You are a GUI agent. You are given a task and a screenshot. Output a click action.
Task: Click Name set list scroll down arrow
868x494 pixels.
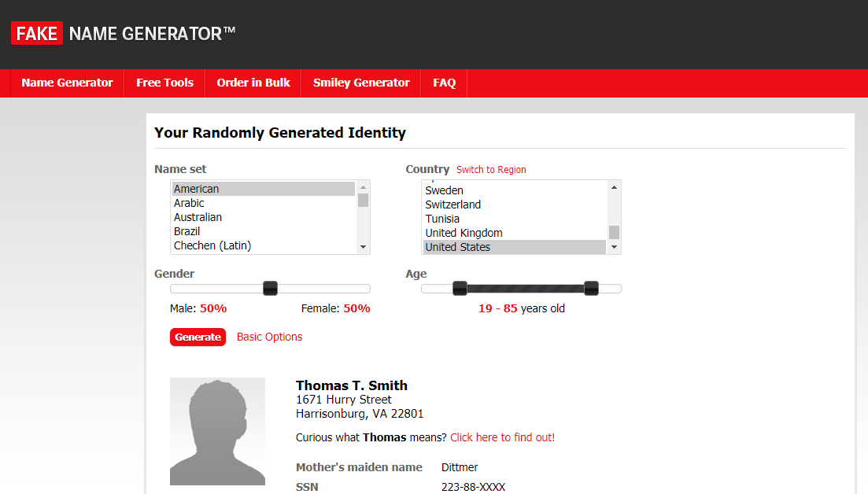click(363, 247)
